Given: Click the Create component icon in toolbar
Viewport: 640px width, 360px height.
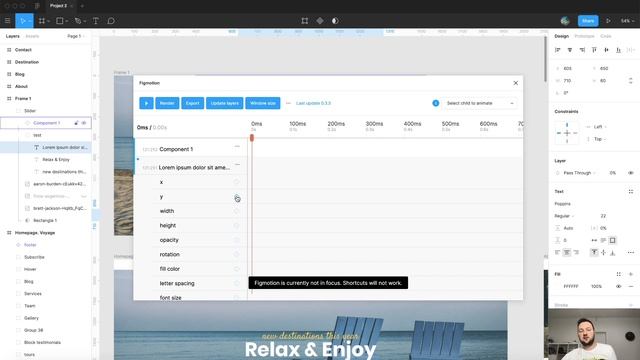Looking at the screenshot, I should coord(320,21).
